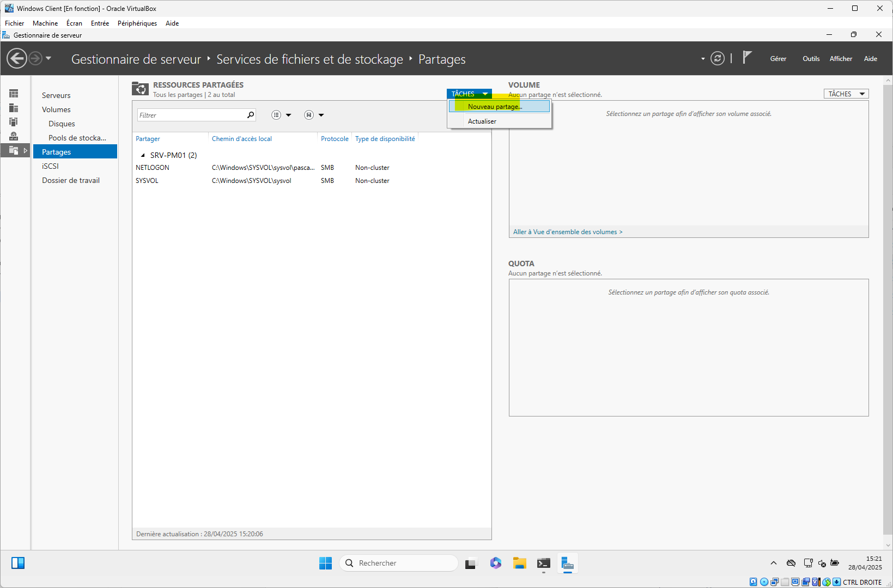
Task: Open VirtualBox Périphériques menu
Action: point(137,23)
